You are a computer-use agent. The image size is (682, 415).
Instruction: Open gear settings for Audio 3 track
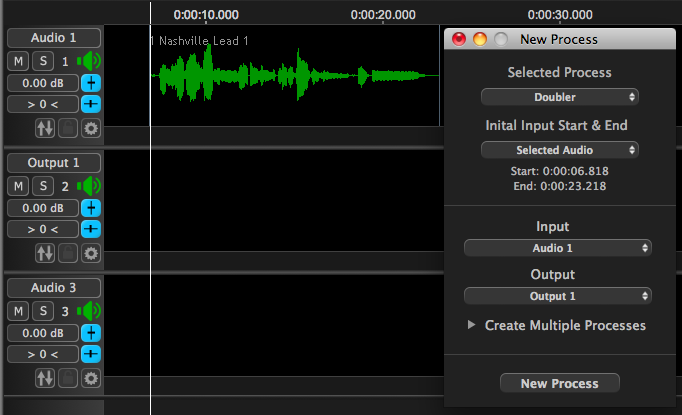tap(91, 378)
